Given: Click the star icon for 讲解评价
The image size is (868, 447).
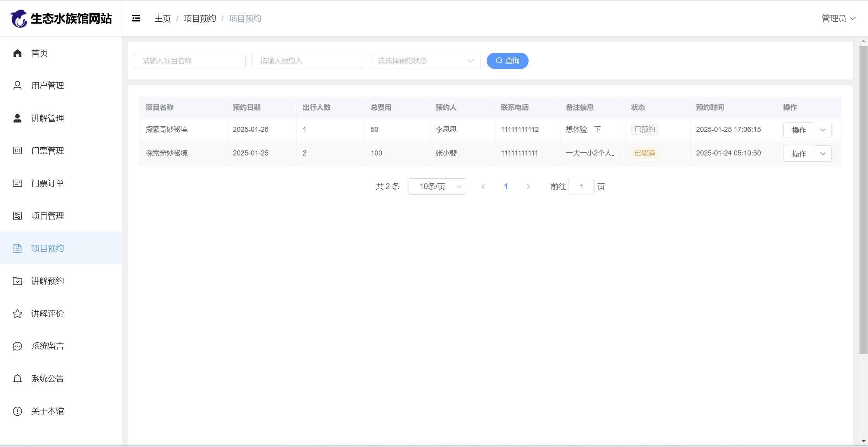Looking at the screenshot, I should coord(17,314).
